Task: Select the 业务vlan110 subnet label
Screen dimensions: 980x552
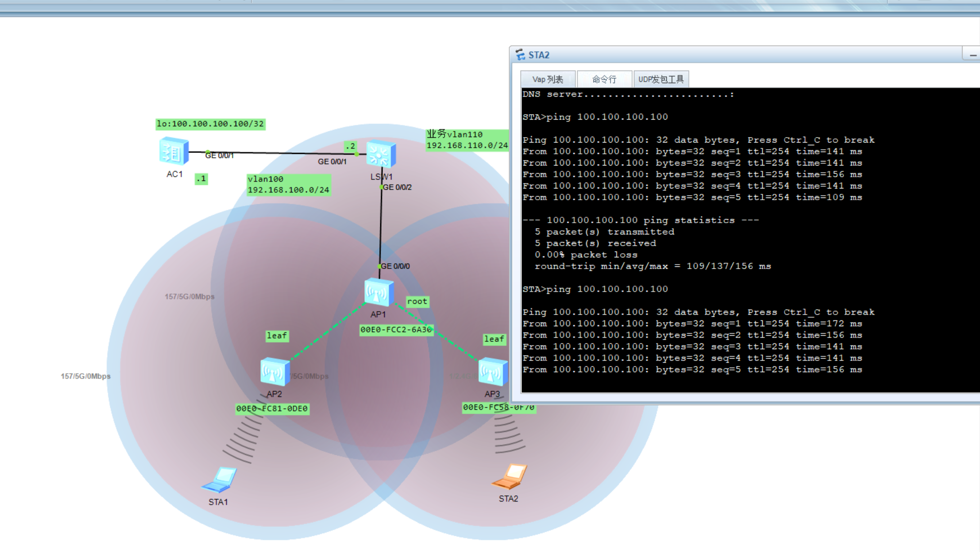Action: click(467, 140)
